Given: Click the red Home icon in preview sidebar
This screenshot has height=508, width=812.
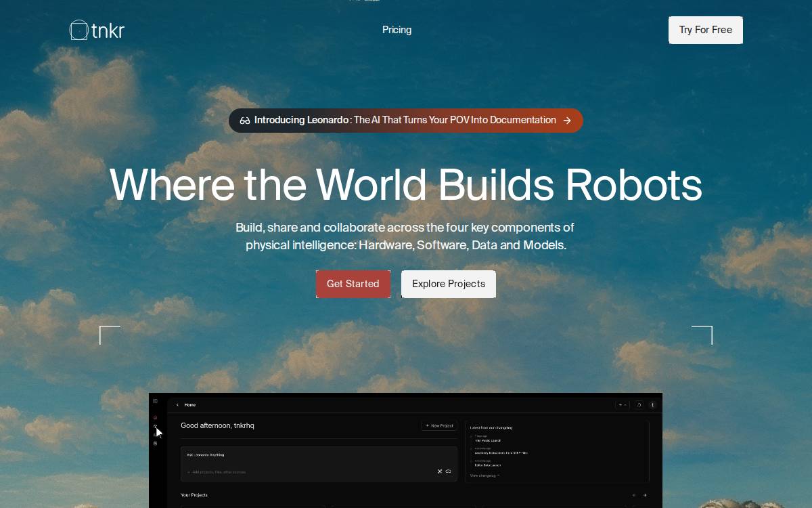Looking at the screenshot, I should pyautogui.click(x=155, y=417).
